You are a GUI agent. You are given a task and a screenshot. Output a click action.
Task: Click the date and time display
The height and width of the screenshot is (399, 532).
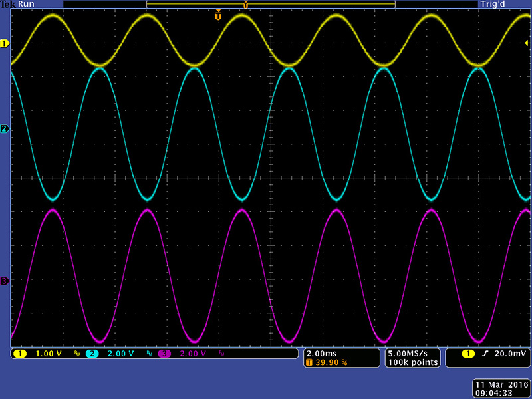[500, 389]
